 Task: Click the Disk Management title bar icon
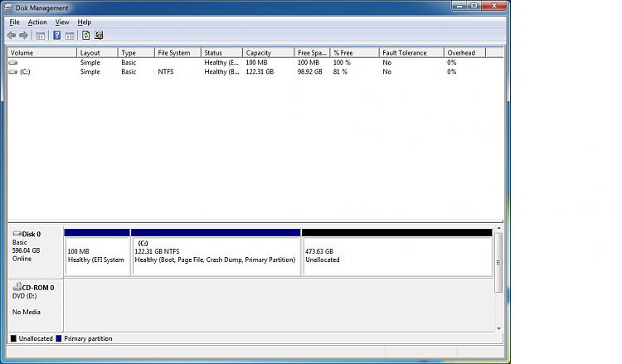click(9, 8)
